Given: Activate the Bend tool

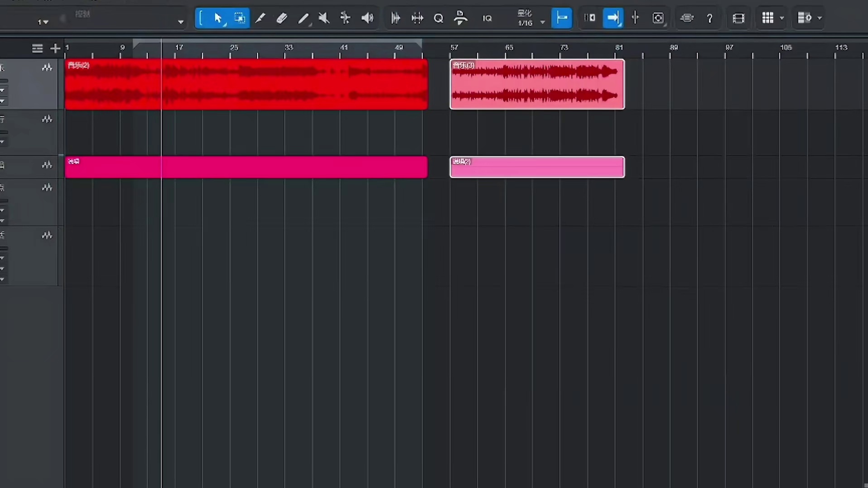Looking at the screenshot, I should pyautogui.click(x=345, y=18).
